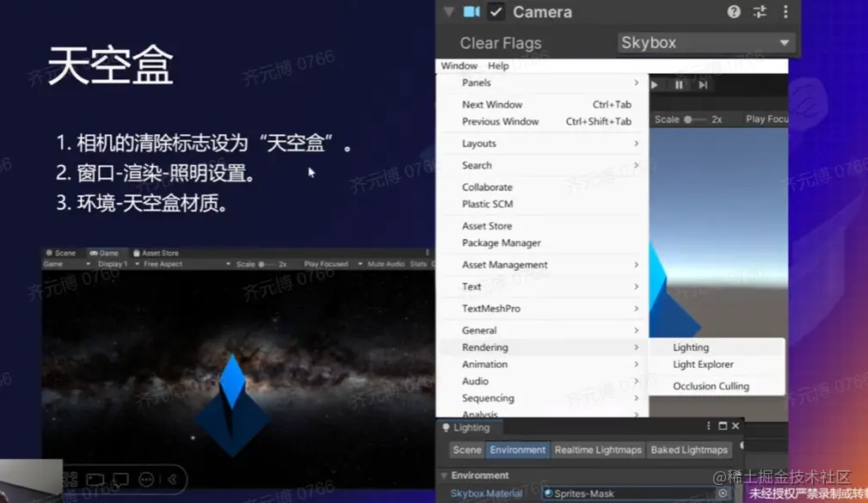Viewport: 868px width, 503px height.
Task: Open the Window menu
Action: pos(459,65)
